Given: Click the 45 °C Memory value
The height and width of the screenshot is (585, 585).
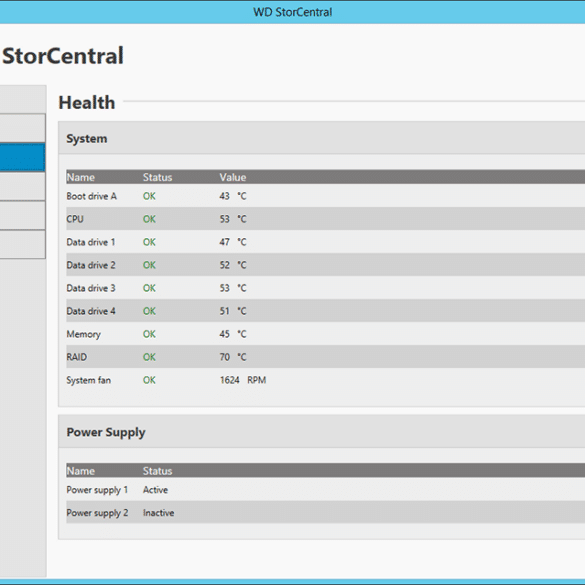Looking at the screenshot, I should point(233,334).
